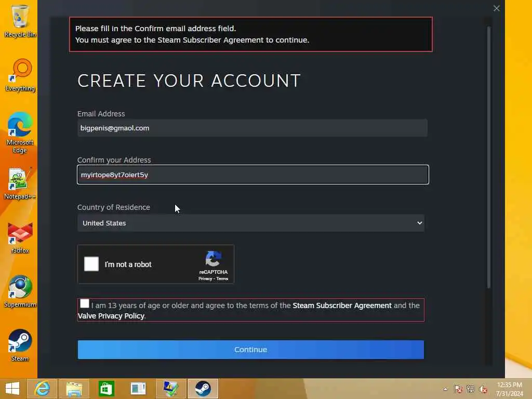Click the Confirm your Address label

click(x=114, y=160)
